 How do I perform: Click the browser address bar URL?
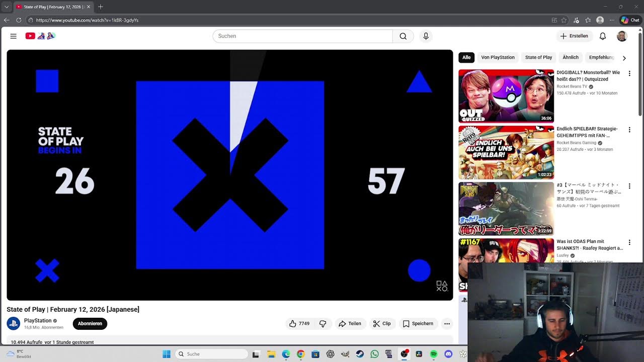tap(87, 20)
